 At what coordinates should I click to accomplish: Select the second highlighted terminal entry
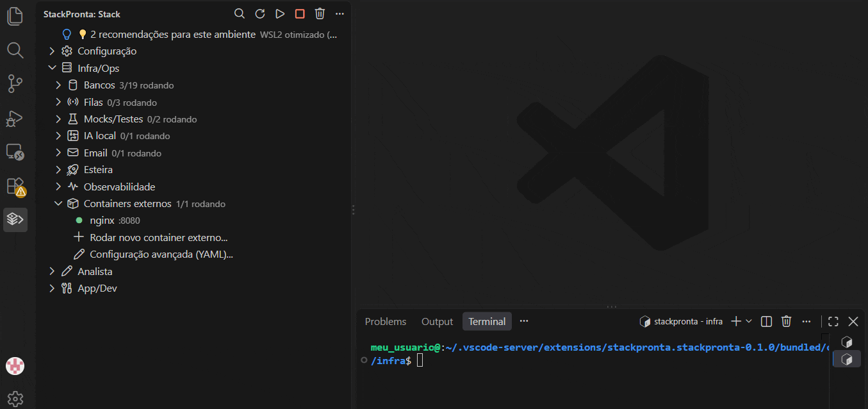point(847,359)
